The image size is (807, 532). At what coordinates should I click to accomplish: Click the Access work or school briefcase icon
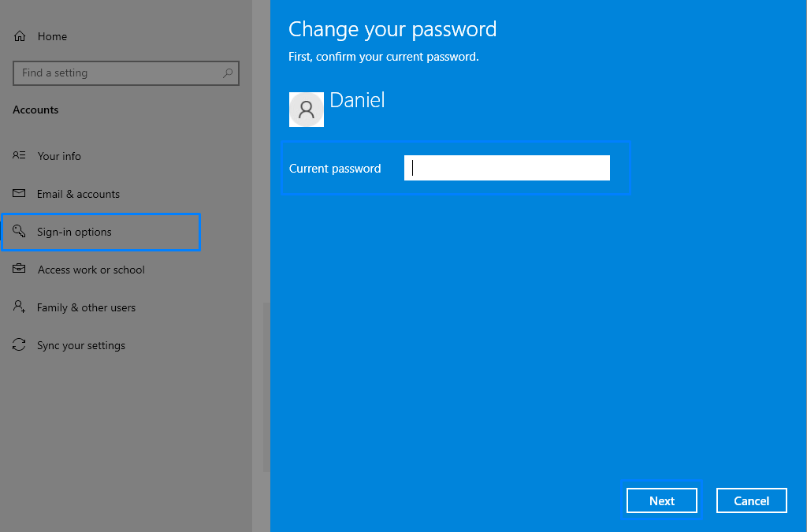[x=20, y=270]
